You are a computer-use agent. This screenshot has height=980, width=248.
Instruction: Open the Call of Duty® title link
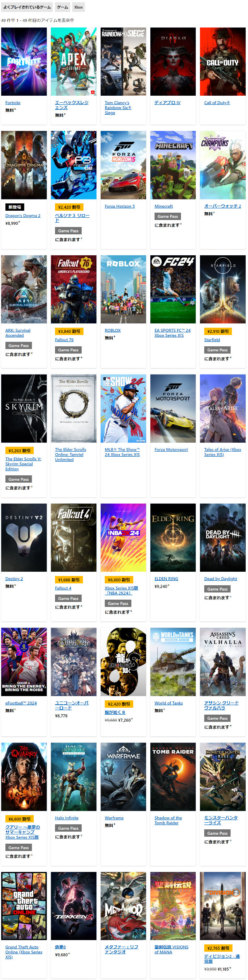coord(217,103)
